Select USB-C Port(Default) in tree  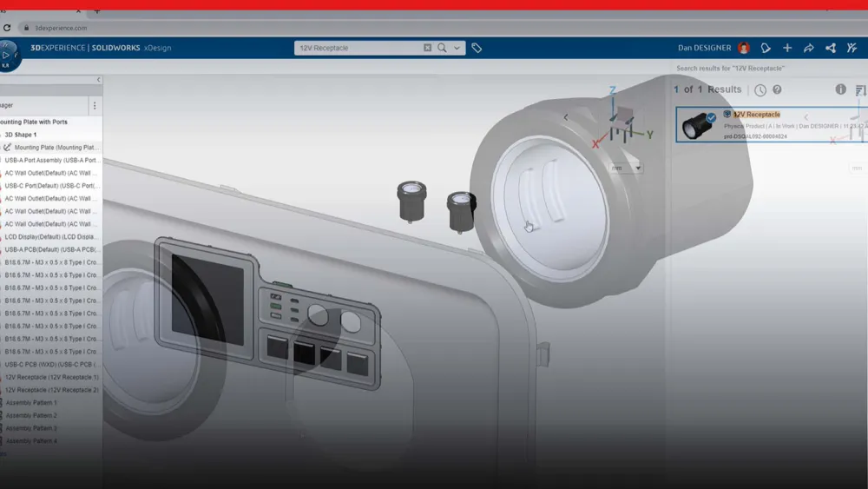(52, 186)
